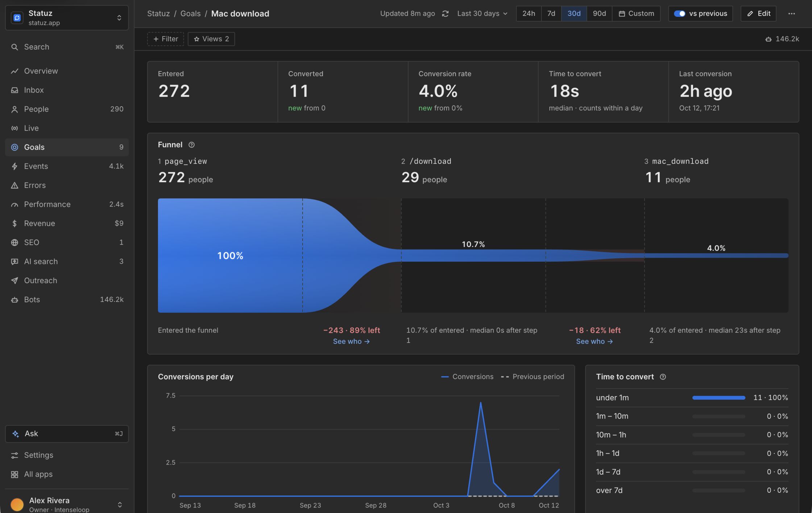Image resolution: width=812 pixels, height=513 pixels.
Task: Open the three-dots more options menu
Action: [791, 13]
